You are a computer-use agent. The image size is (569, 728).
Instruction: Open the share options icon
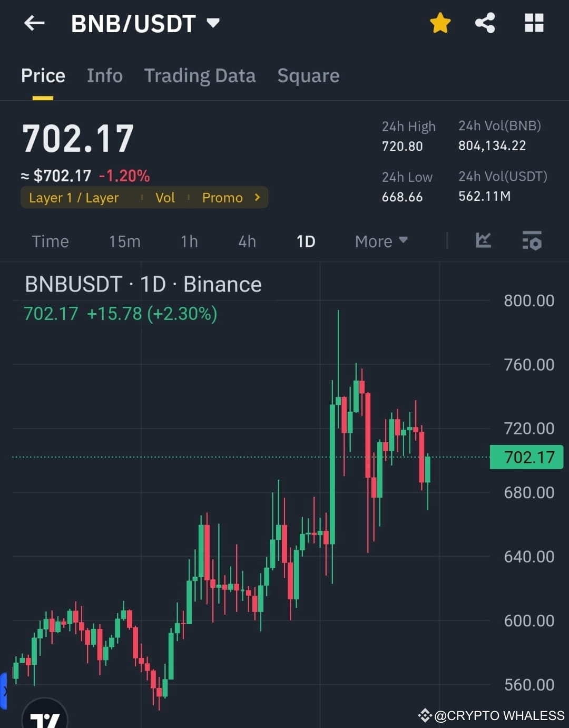(484, 23)
